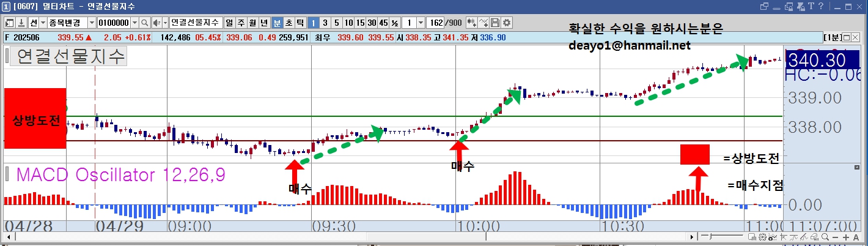Image resolution: width=868 pixels, height=246 pixels.
Task: Click the magnifier search icon beside code field
Action: click(x=145, y=23)
